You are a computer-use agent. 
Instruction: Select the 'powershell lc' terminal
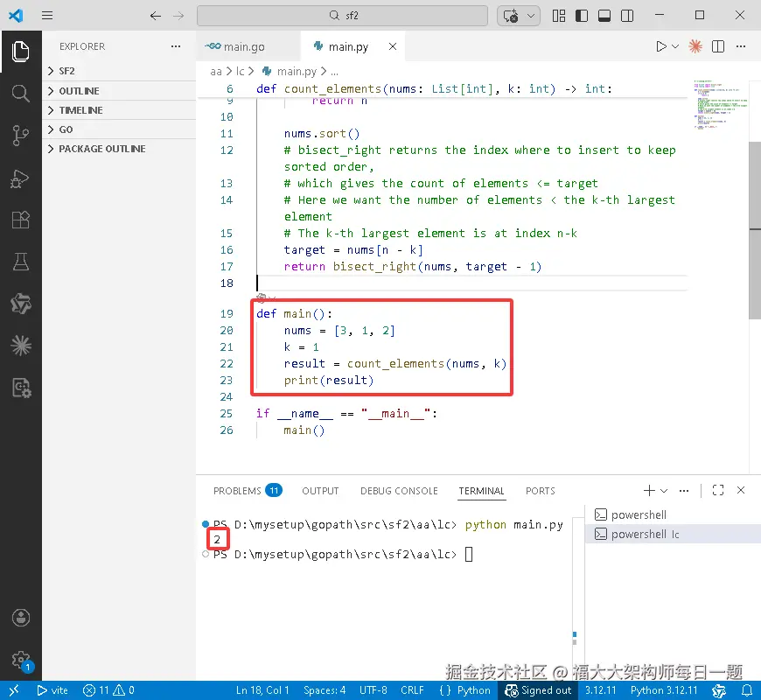click(674, 534)
